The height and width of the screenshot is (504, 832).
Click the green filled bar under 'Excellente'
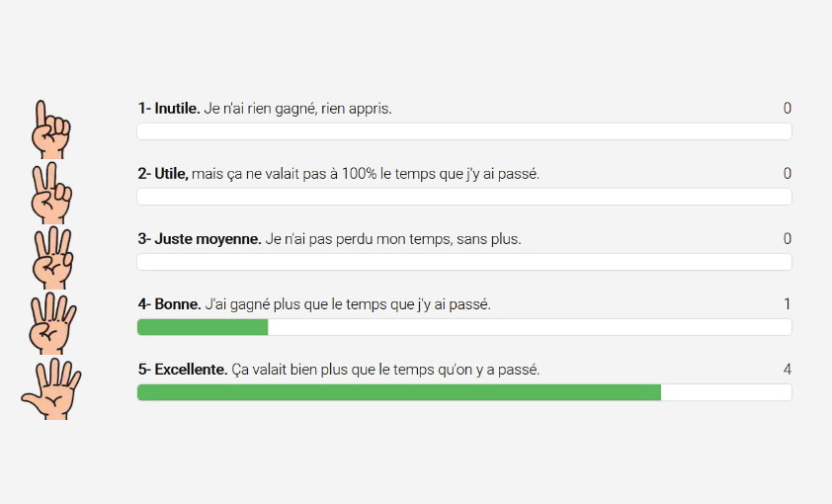(398, 392)
